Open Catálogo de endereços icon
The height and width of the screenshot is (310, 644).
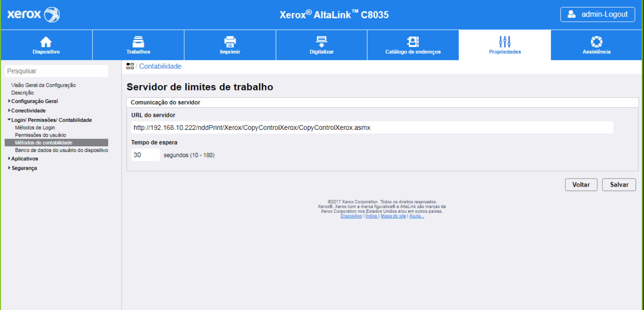[x=413, y=42]
